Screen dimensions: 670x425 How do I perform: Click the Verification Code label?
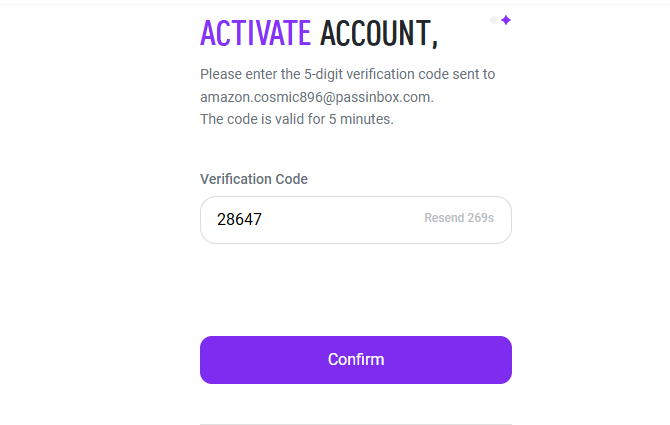point(254,179)
